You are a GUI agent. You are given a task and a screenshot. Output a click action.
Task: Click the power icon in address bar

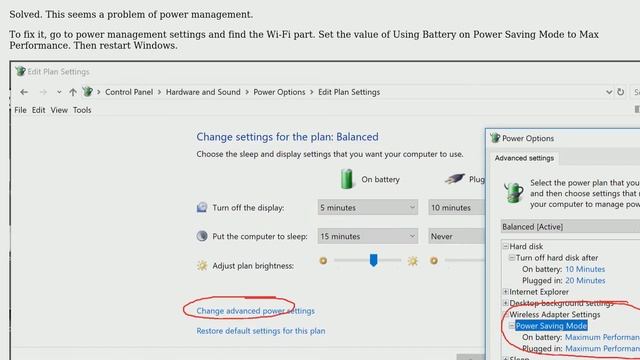click(87, 92)
